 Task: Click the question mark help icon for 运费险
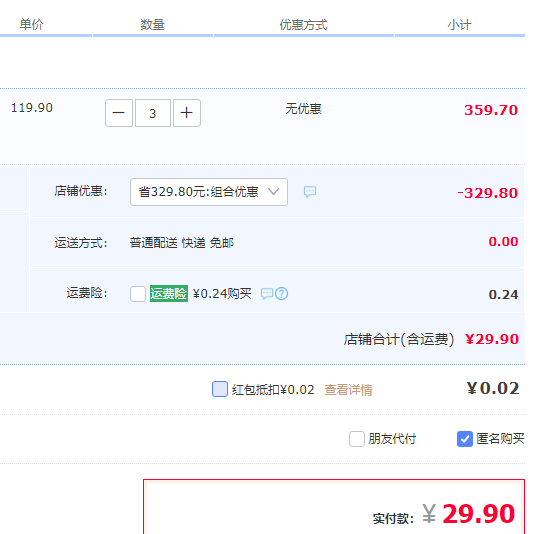click(282, 294)
